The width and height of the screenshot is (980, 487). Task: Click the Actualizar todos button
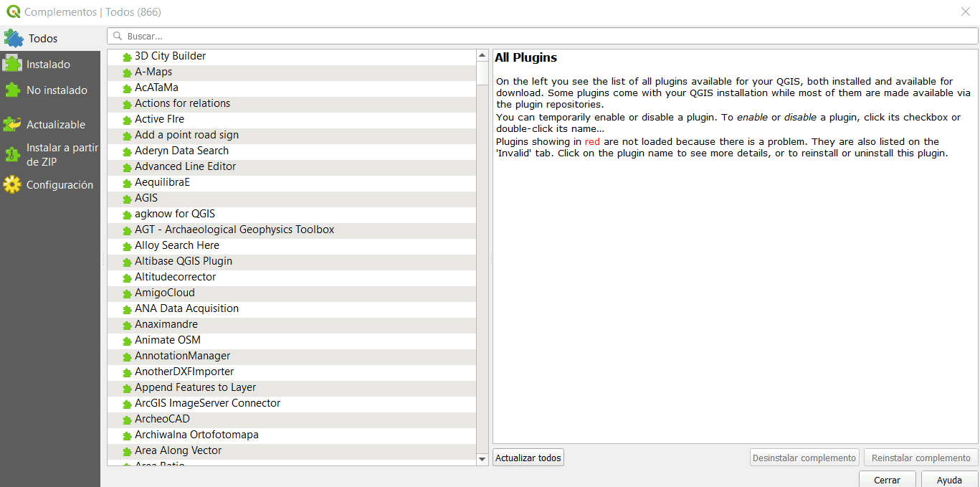point(528,458)
